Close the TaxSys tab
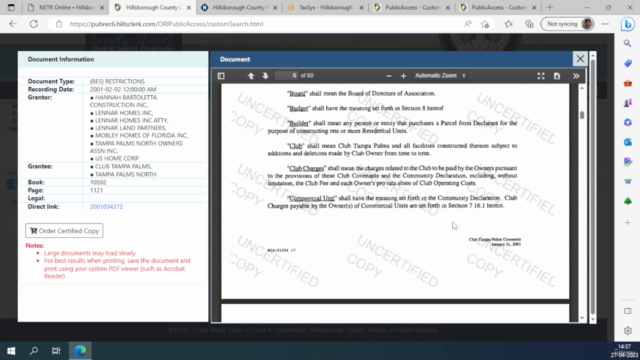Screen dimensions: 640x360 click(361, 7)
